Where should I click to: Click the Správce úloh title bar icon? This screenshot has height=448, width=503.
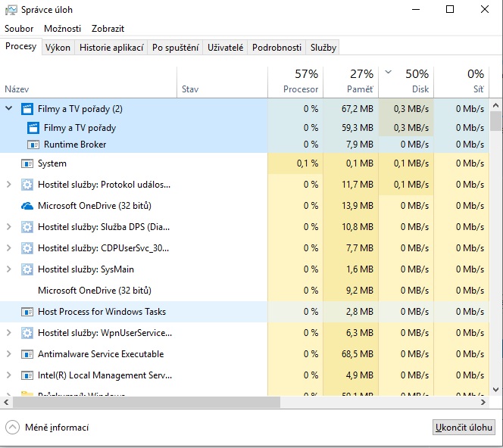pos(11,10)
